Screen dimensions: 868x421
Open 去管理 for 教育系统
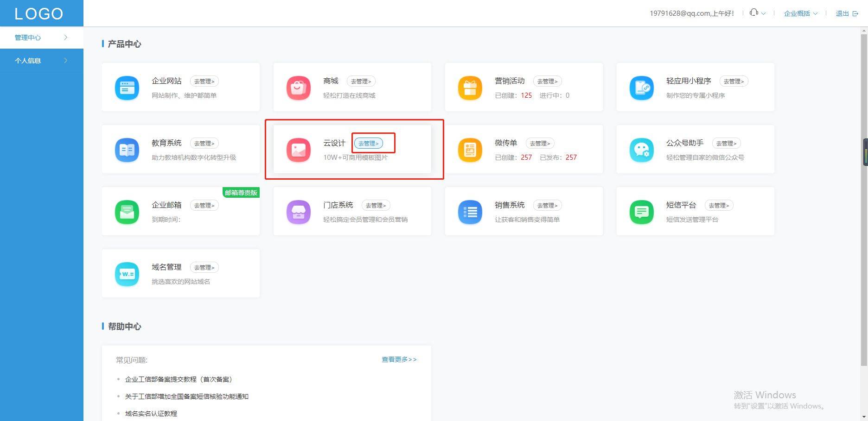[x=204, y=143]
